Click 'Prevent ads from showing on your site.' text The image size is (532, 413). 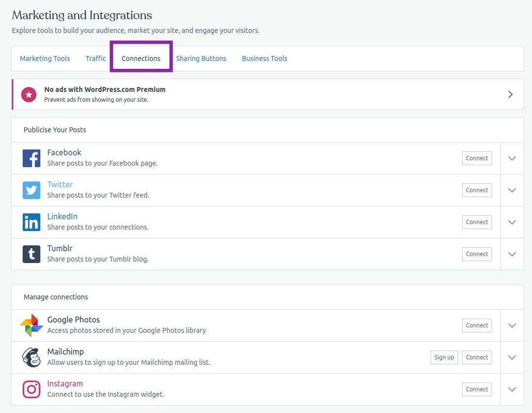pyautogui.click(x=96, y=100)
